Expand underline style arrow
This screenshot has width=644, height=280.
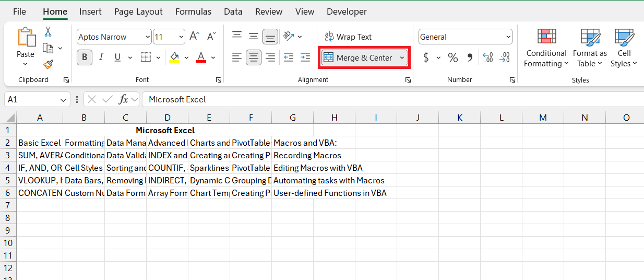click(129, 57)
